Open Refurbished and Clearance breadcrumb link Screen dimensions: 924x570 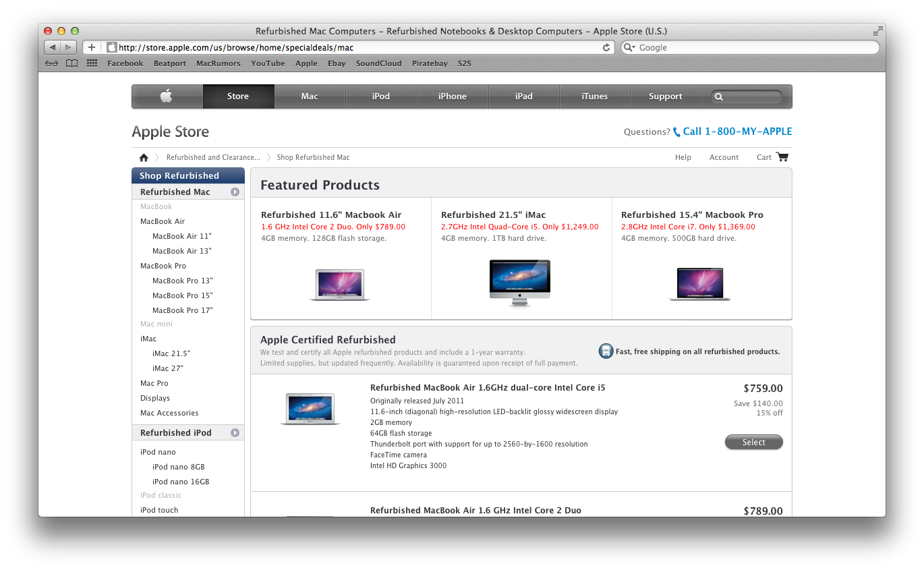pyautogui.click(x=213, y=157)
